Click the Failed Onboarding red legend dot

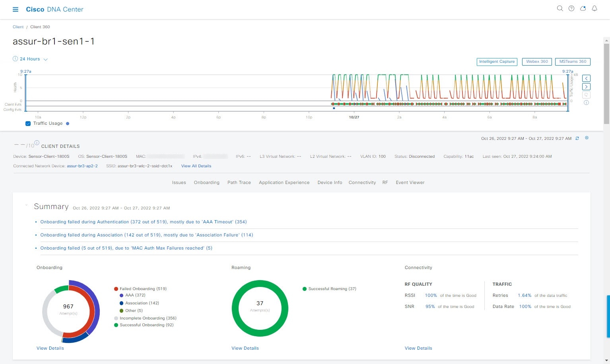click(116, 289)
